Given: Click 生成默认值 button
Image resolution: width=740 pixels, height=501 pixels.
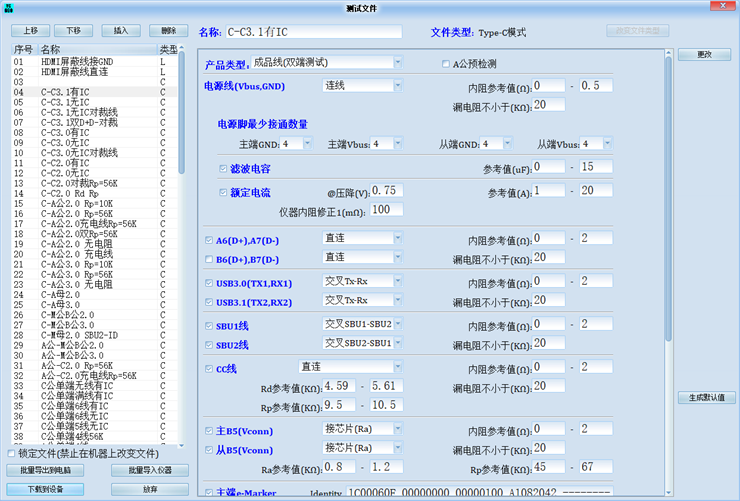Looking at the screenshot, I should pos(706,397).
